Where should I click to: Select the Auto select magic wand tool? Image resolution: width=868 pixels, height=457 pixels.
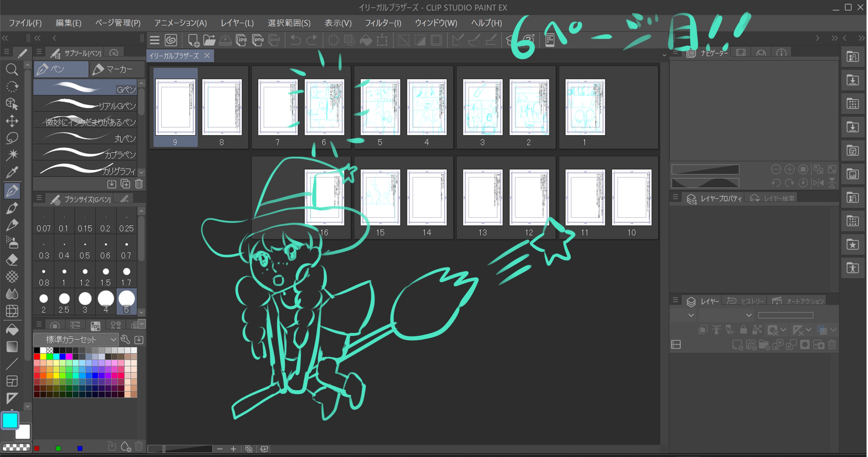coord(12,155)
